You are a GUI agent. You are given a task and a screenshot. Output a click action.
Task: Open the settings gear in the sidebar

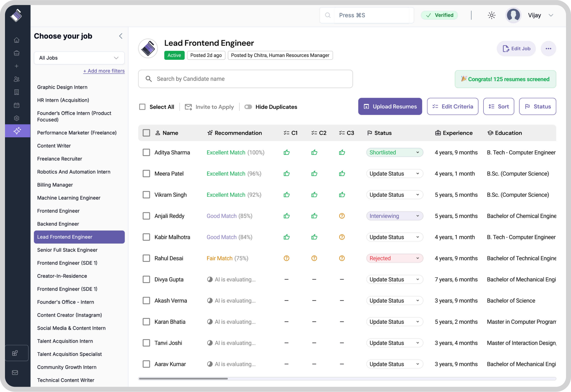[x=17, y=118]
